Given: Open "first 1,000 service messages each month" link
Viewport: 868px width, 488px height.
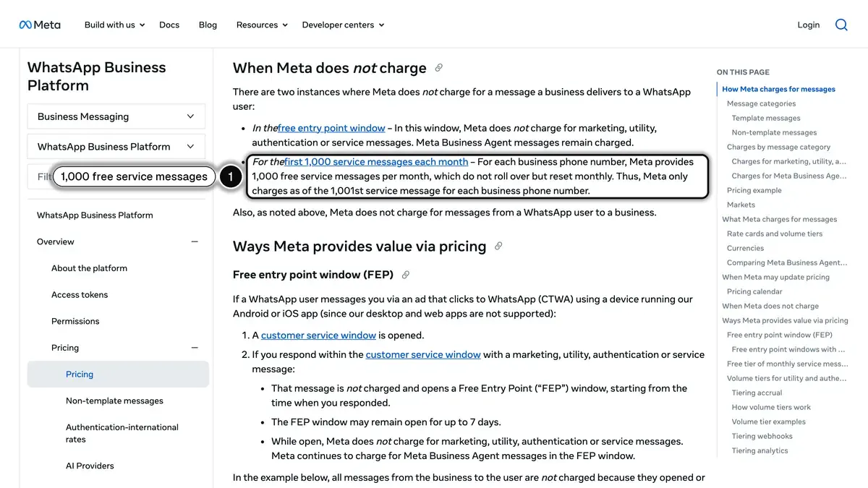Looking at the screenshot, I should 376,162.
